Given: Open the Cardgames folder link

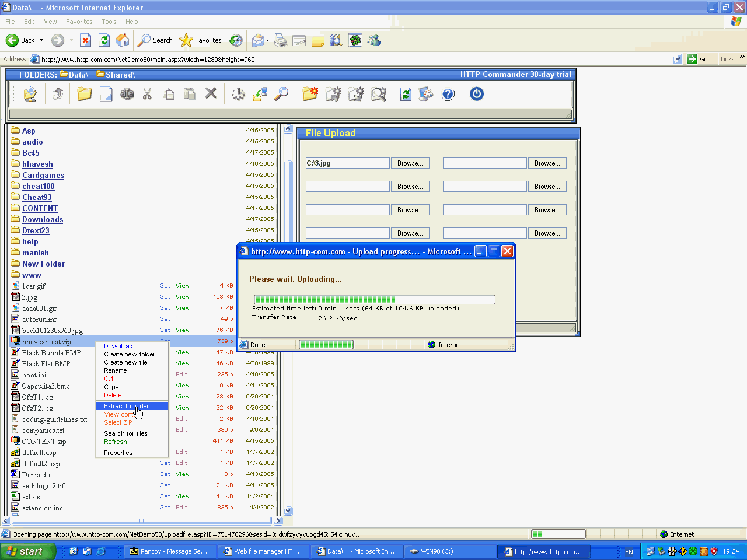Looking at the screenshot, I should (x=43, y=175).
